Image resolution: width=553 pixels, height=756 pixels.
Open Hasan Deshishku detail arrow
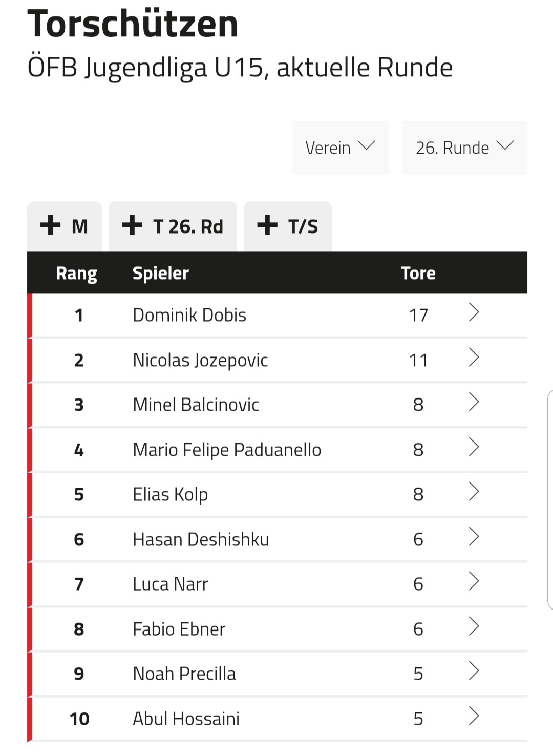(474, 537)
